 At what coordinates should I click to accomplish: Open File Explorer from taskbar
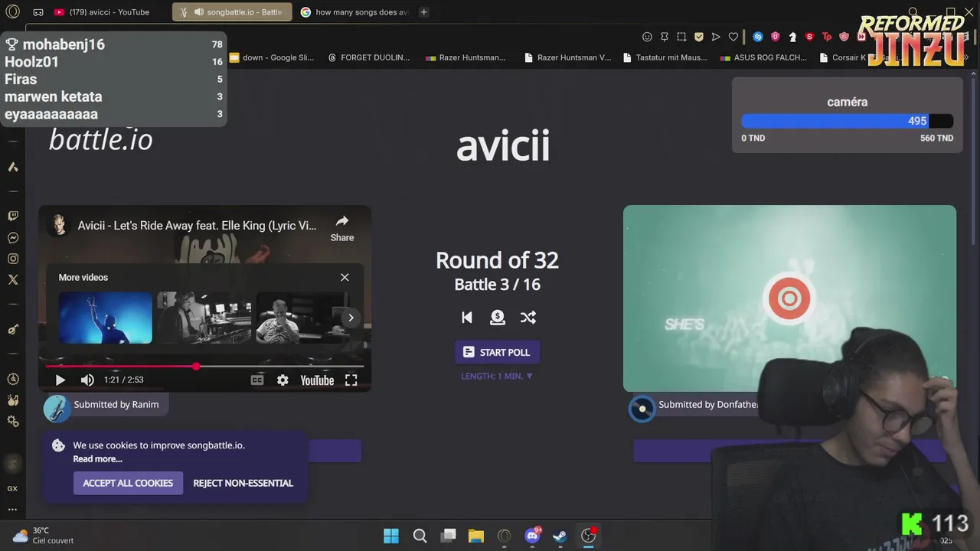pyautogui.click(x=476, y=536)
